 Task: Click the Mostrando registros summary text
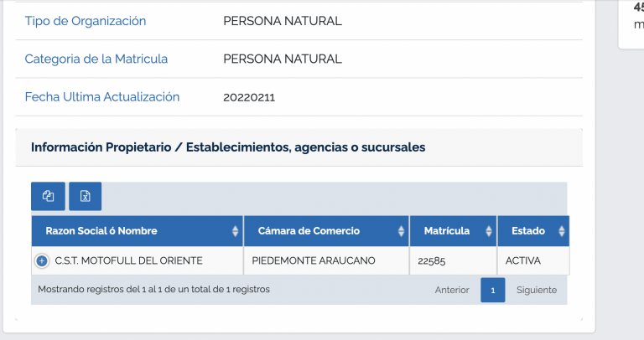point(153,290)
